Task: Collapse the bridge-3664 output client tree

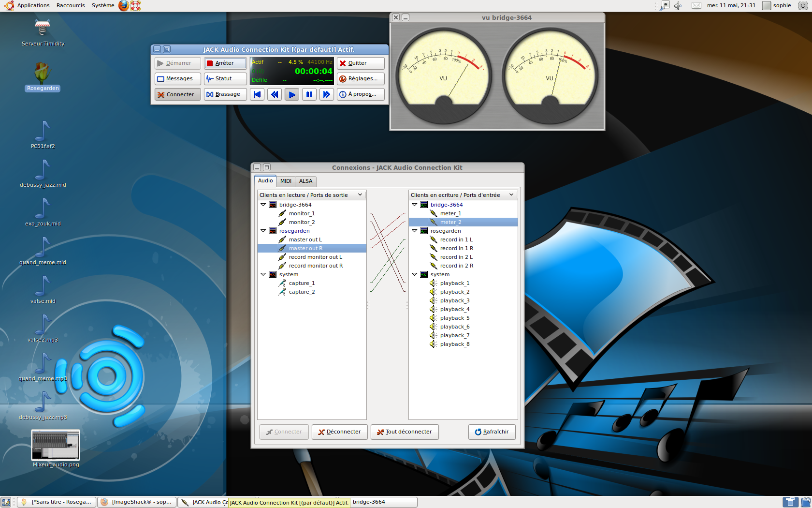Action: click(x=263, y=205)
